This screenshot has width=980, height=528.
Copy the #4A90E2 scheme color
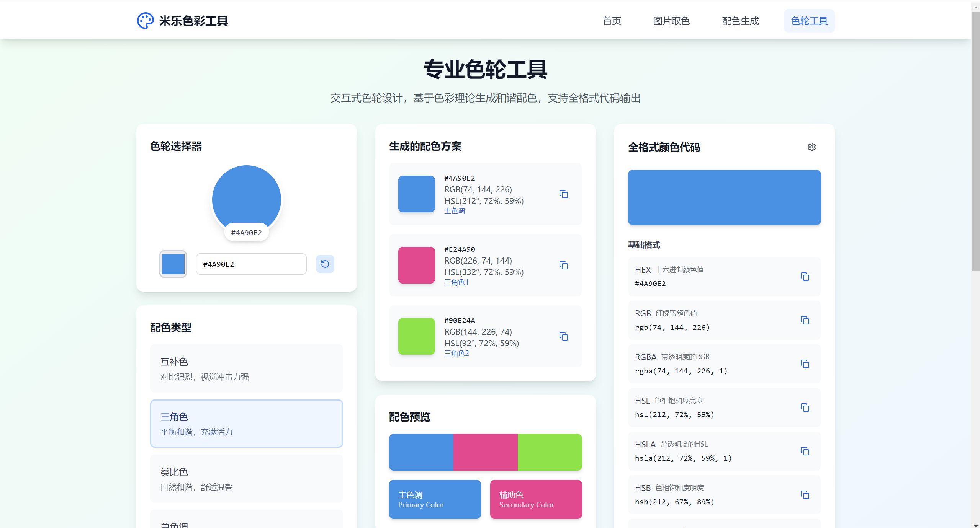[563, 194]
